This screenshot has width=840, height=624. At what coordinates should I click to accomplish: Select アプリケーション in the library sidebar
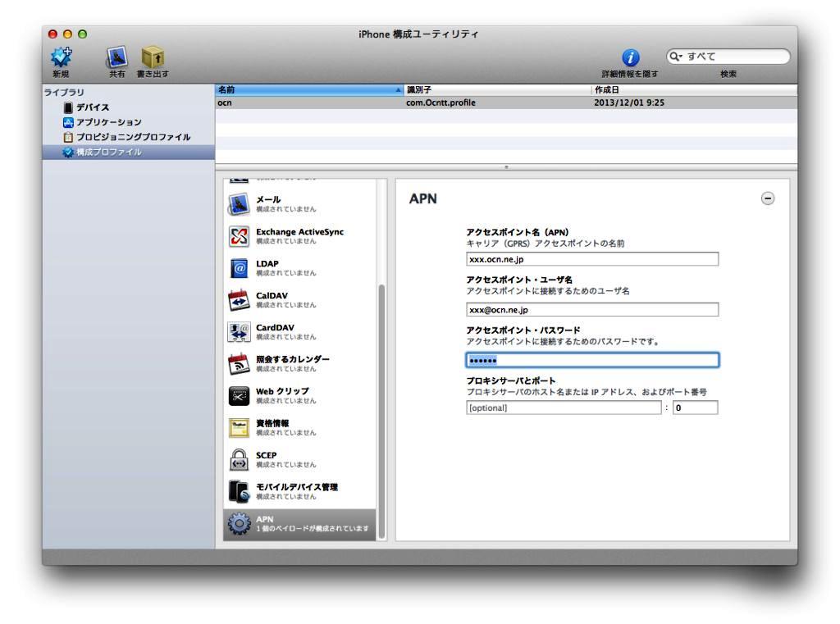pyautogui.click(x=129, y=122)
